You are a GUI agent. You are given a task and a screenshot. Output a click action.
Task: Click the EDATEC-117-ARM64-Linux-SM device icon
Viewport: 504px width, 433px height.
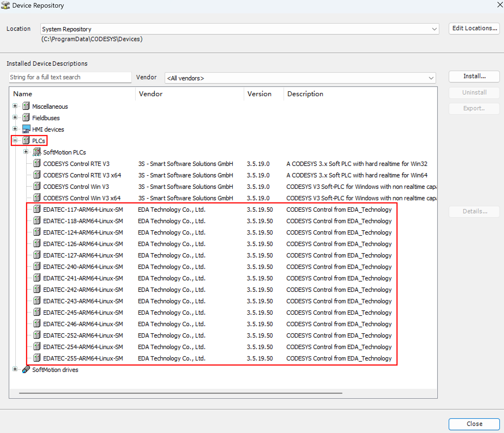[37, 209]
